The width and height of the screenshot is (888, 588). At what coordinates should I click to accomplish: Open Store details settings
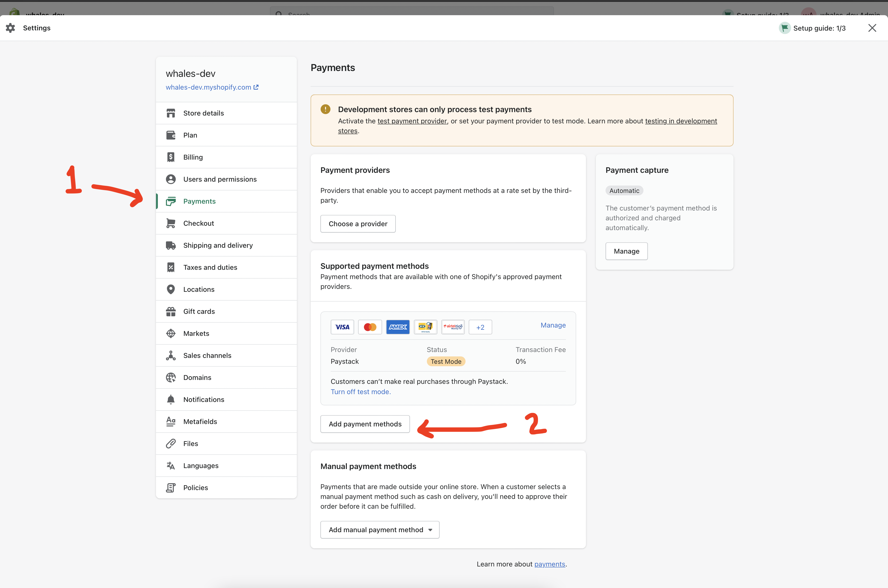coord(226,113)
